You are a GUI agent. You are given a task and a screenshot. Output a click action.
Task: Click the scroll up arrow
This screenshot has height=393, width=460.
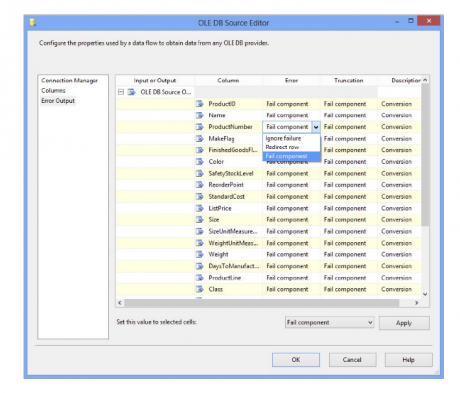(x=425, y=80)
